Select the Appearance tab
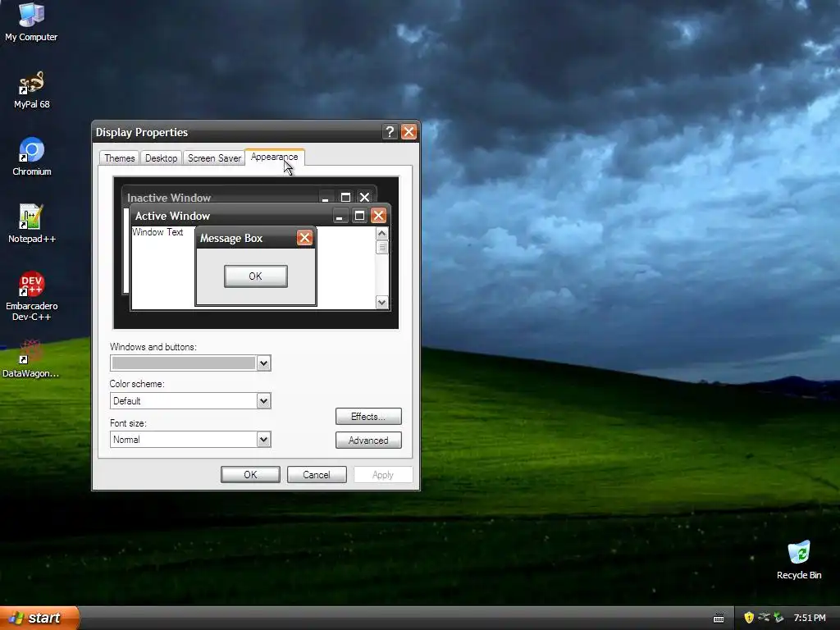The height and width of the screenshot is (630, 840). pos(274,157)
